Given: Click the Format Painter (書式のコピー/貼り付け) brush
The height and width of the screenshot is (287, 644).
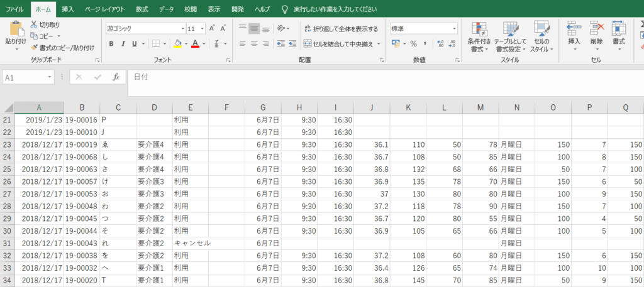Looking at the screenshot, I should pos(34,48).
